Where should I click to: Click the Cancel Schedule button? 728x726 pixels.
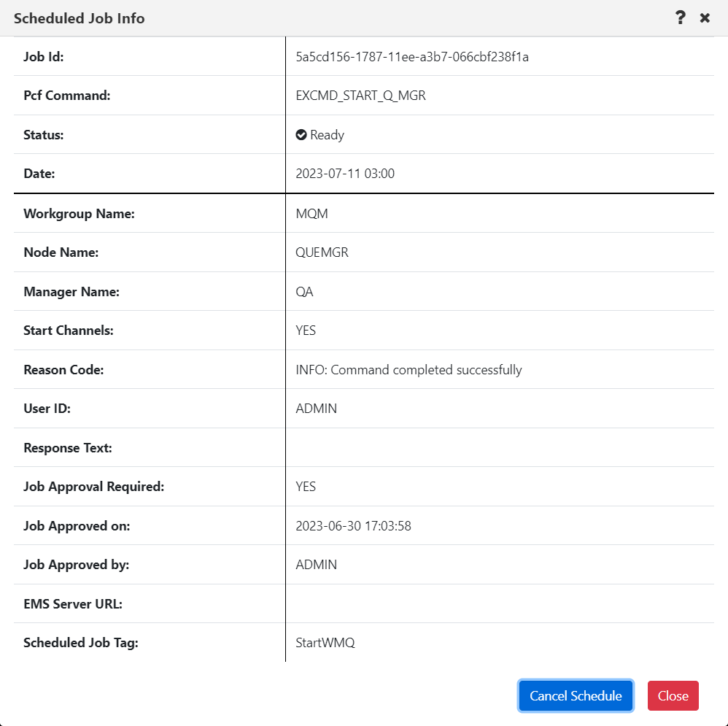(576, 695)
